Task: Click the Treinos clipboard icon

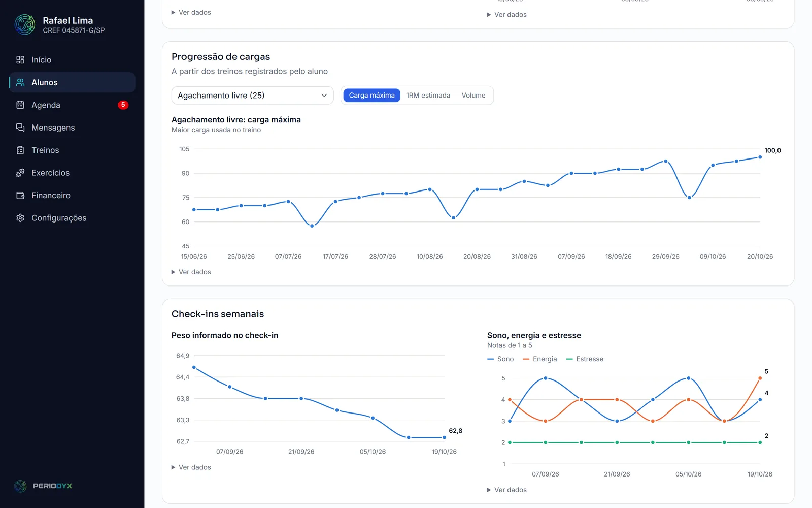Action: click(x=20, y=150)
